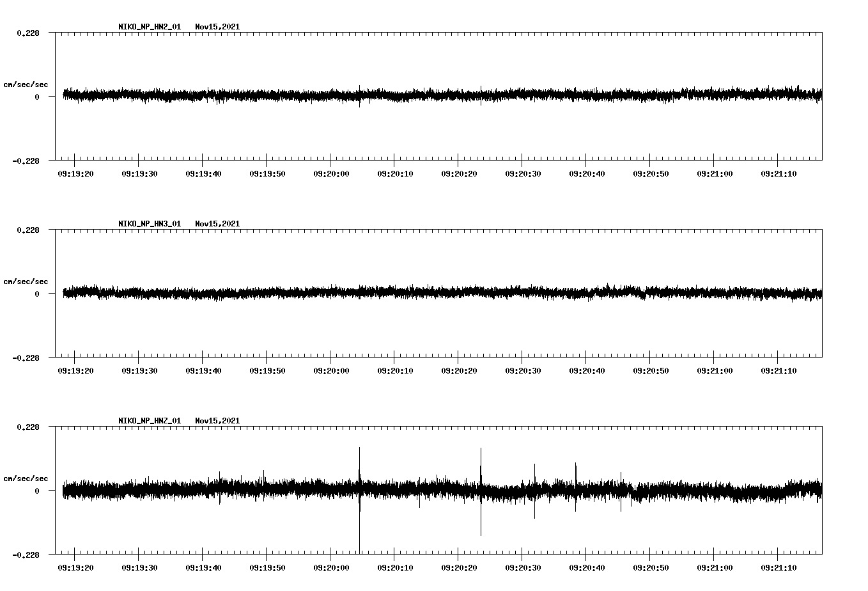The image size is (868, 591).
Task: Click the 09:19:30 time label under HNZ plot
Action: (139, 567)
